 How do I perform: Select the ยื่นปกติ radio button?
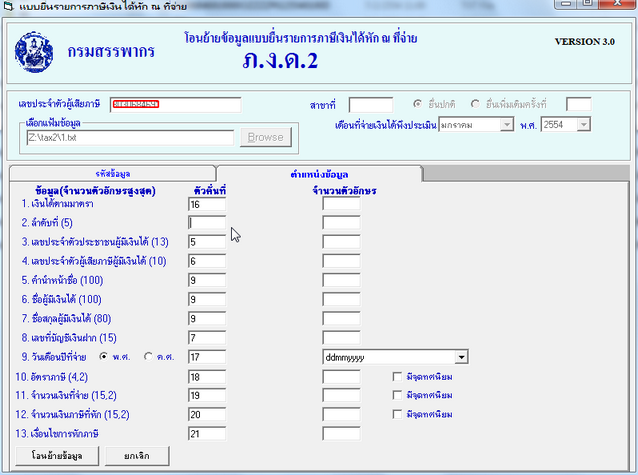[x=417, y=104]
